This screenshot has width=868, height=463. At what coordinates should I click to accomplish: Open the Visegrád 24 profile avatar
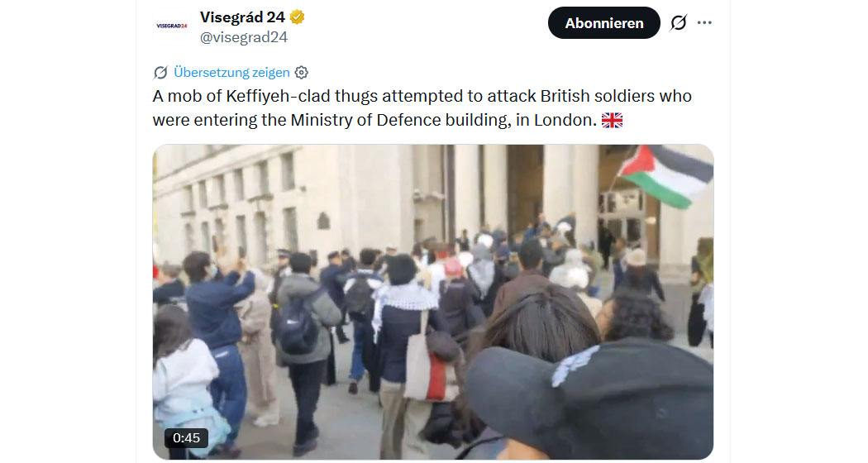172,26
